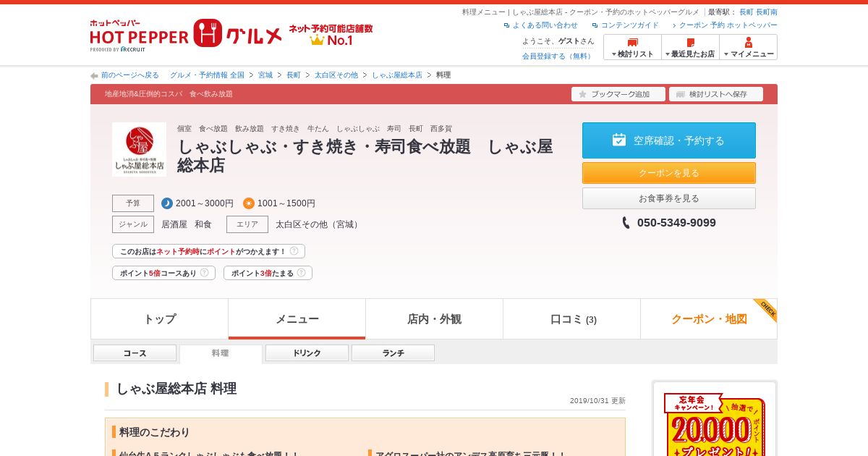Select the ランチ sub-tab
Viewport: 868px width, 456px height.
pos(393,353)
